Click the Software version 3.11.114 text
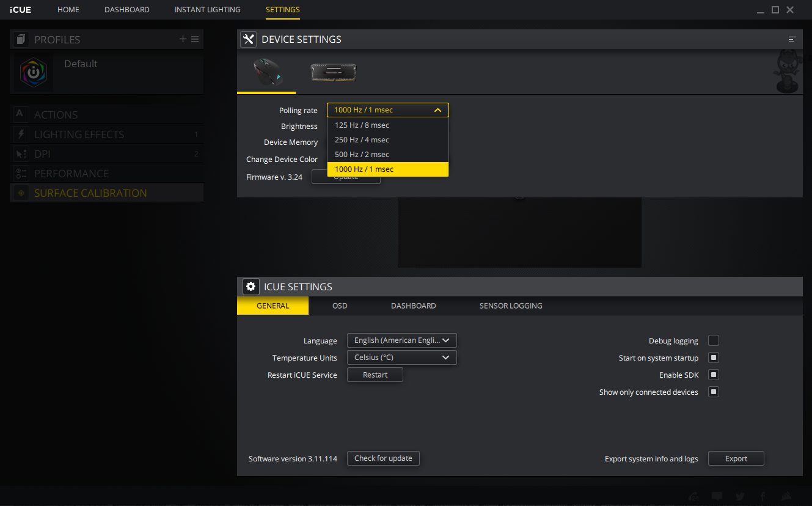Screen dimensions: 812x506 coord(293,458)
